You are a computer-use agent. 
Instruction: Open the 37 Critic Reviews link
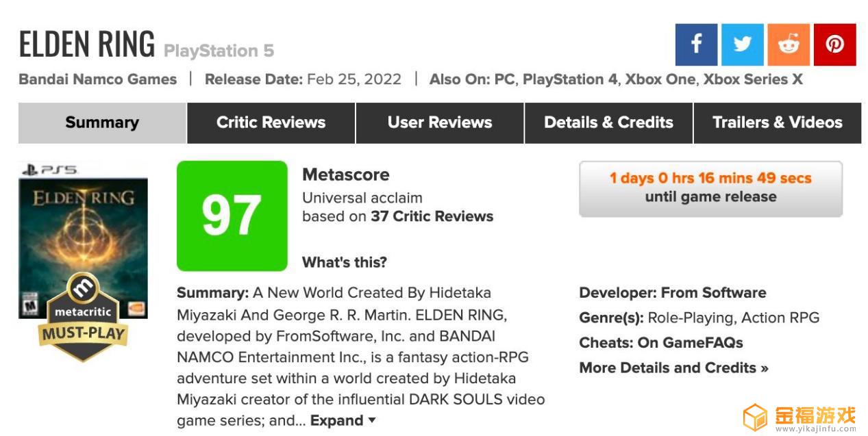pyautogui.click(x=432, y=216)
